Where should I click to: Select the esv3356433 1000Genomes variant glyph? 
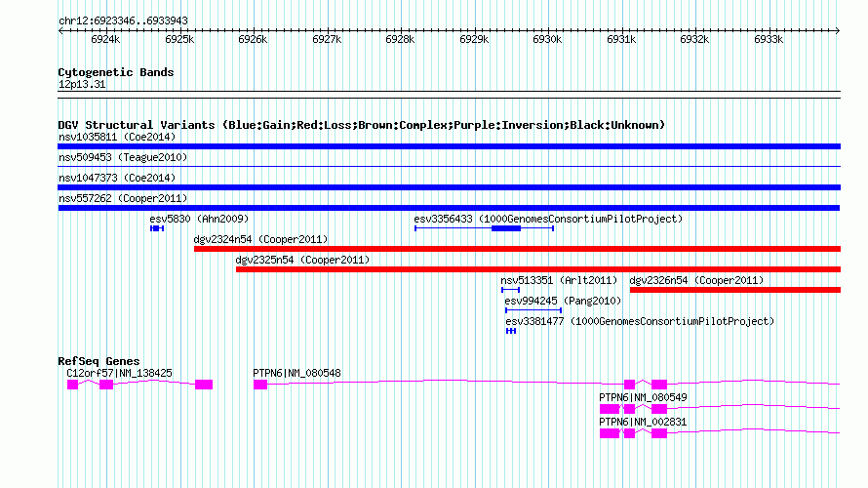pos(485,228)
